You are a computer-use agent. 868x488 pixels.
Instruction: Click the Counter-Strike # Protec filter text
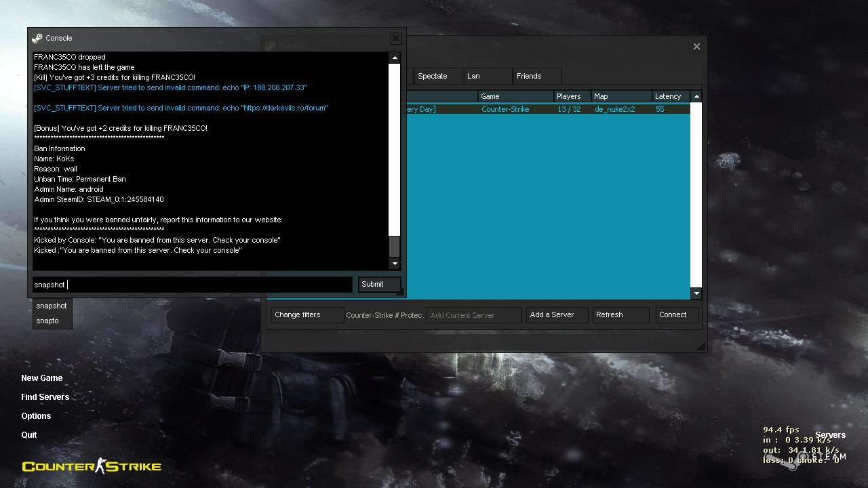[384, 315]
